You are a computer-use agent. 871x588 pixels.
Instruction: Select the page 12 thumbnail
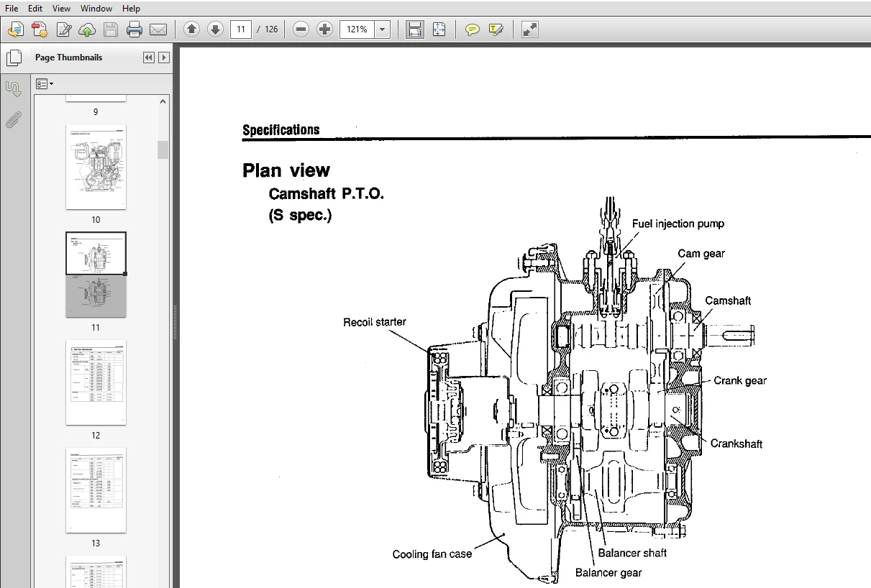click(96, 382)
